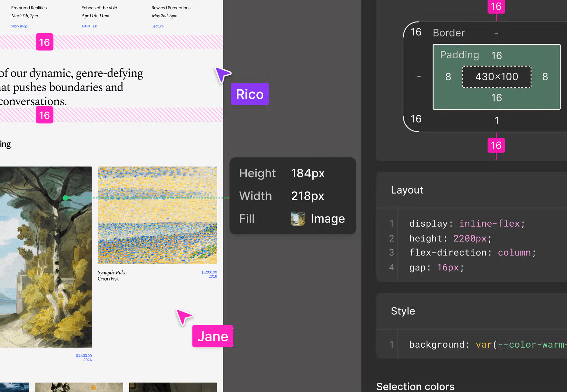Screen dimensions: 567x392
Task: Open the Workshop link
Action: tap(19, 26)
